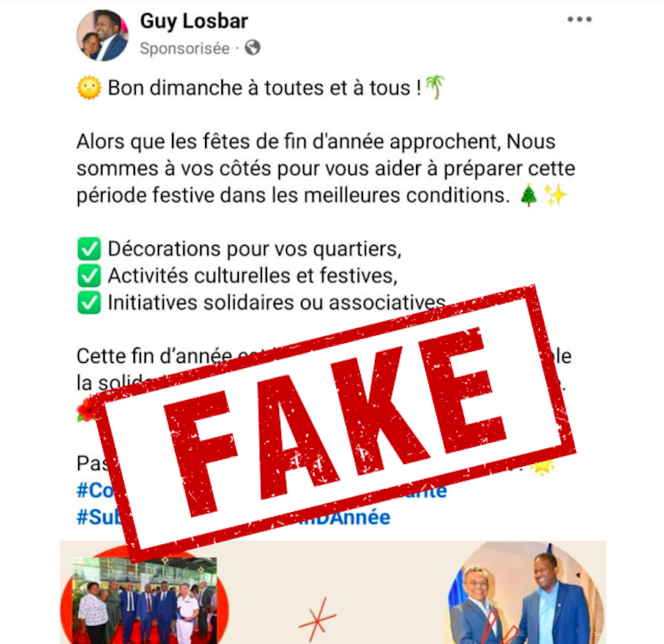
Task: Click the sparkles emoji after conditions
Action: (x=555, y=195)
